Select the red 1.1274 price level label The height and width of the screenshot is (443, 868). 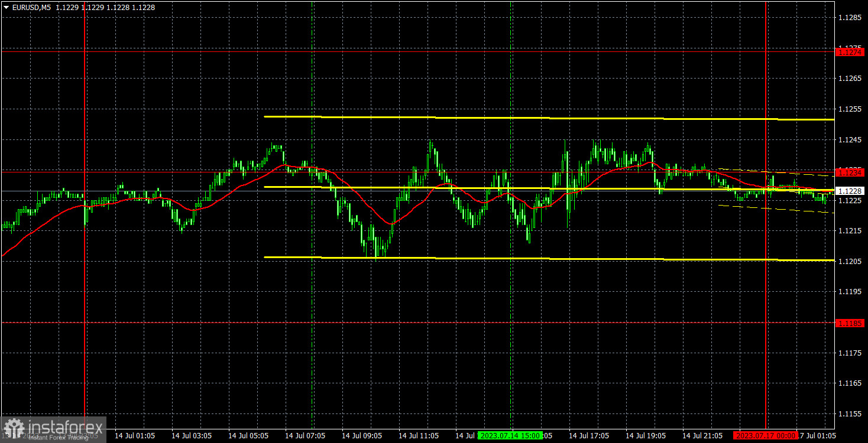(850, 52)
